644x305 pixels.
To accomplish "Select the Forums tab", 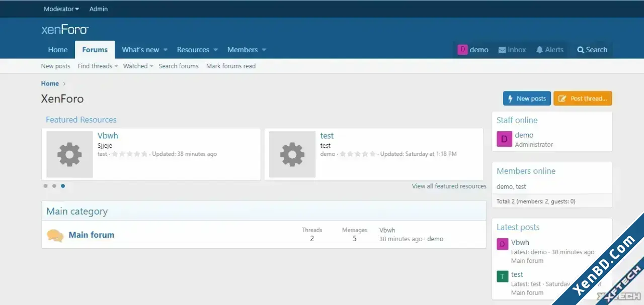I will [x=95, y=50].
